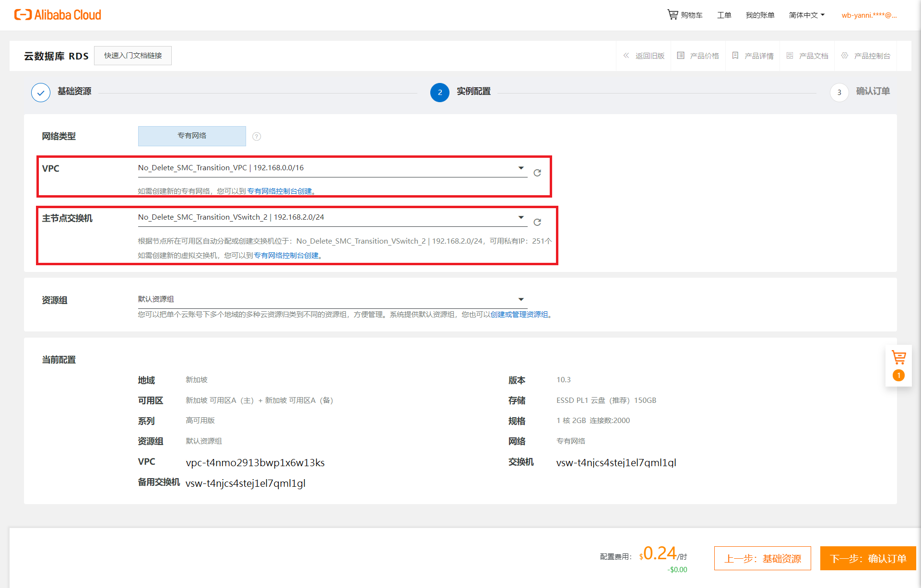921x588 pixels.
Task: Refresh the primary node VSwitch list
Action: pos(537,222)
